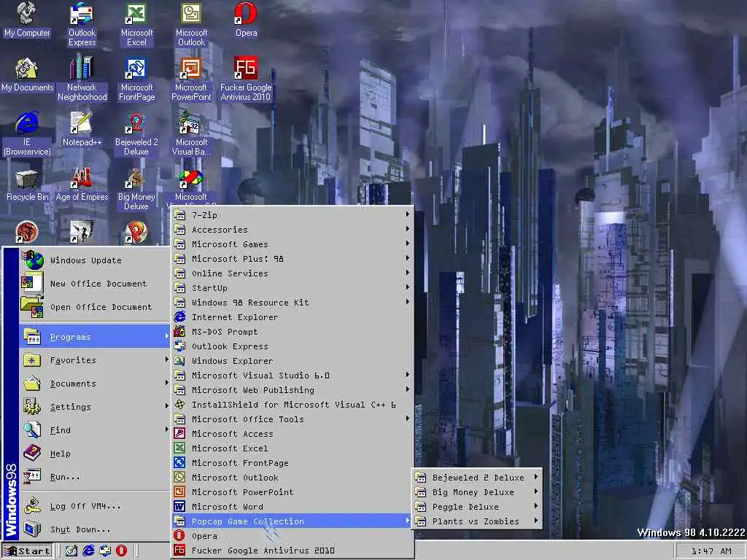Select Microsoft PowerPoint desktop shortcut

tap(191, 79)
